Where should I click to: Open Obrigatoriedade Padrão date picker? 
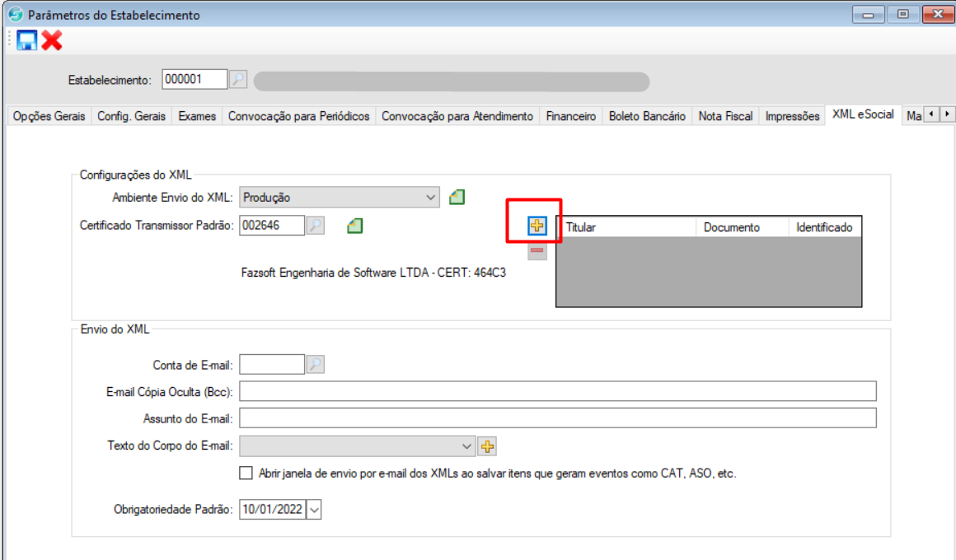pos(313,510)
